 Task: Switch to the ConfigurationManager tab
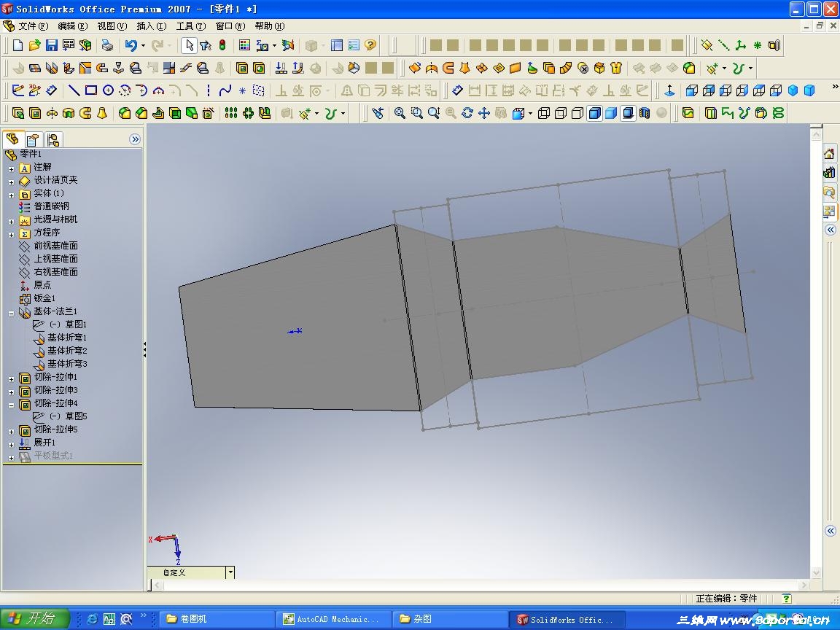point(53,139)
